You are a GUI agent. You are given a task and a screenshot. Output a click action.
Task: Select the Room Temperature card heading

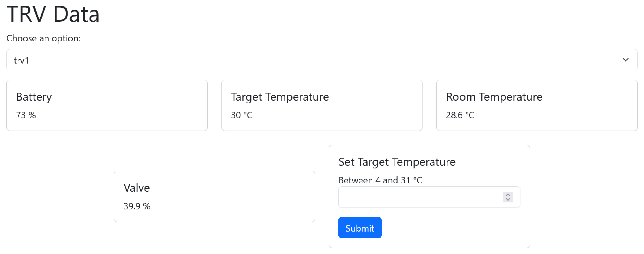(494, 97)
